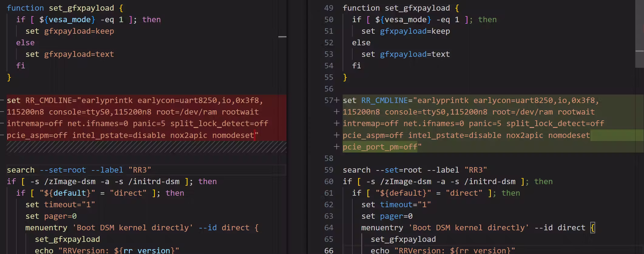
Task: Click the minus marker beside deleted intremap=off line
Action: tap(2, 123)
